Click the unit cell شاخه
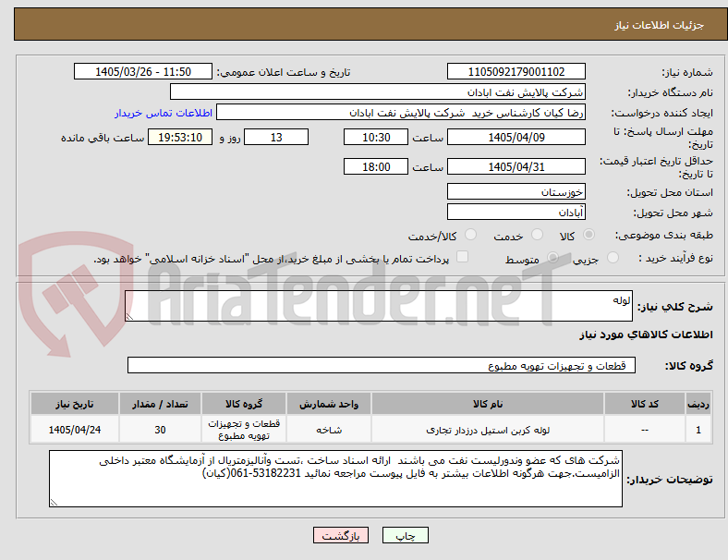Screen dimensions: 728x560 click(x=329, y=430)
